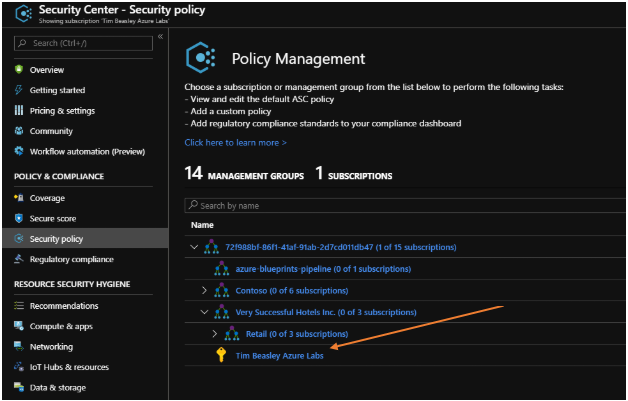This screenshot has height=401, width=628.
Task: Click the Compute & apps icon
Action: (x=19, y=326)
